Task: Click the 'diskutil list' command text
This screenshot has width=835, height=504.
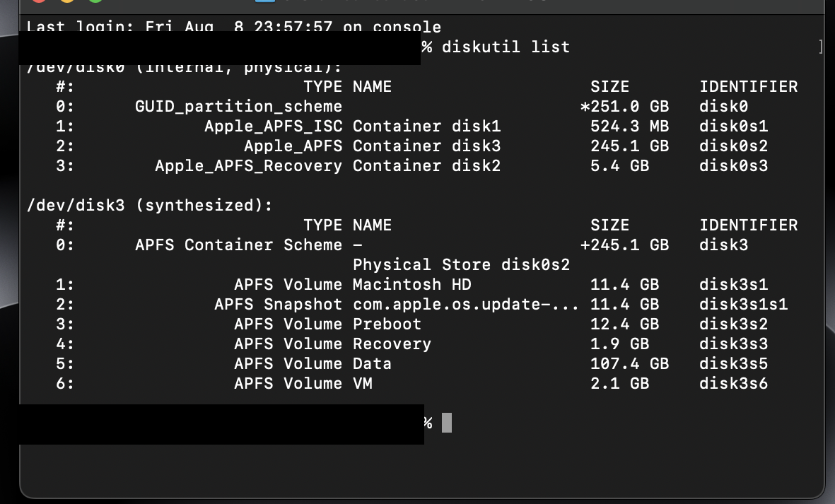Action: click(506, 47)
